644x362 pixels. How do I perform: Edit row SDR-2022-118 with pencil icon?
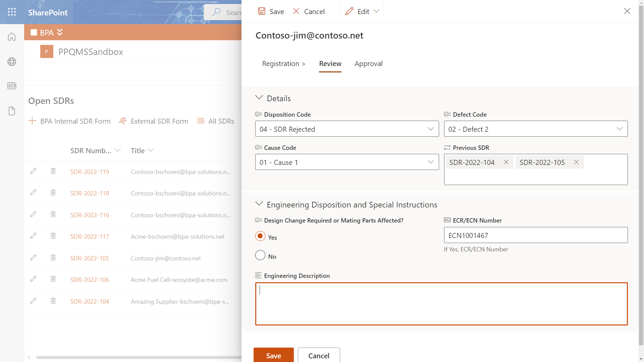pyautogui.click(x=33, y=192)
